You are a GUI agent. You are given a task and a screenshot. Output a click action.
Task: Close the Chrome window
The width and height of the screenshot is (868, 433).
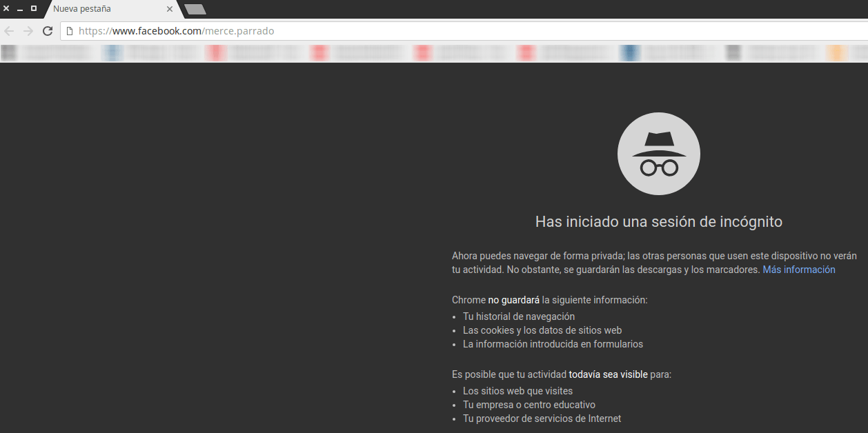6,8
